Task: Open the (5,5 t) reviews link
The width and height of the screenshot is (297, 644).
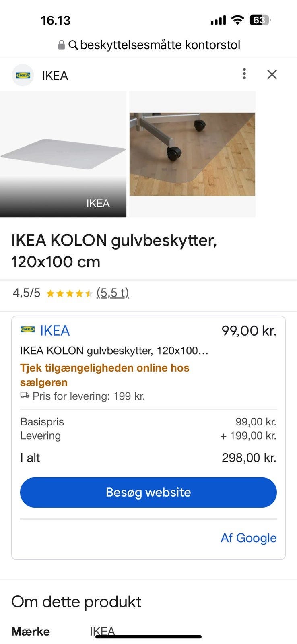Action: (113, 293)
